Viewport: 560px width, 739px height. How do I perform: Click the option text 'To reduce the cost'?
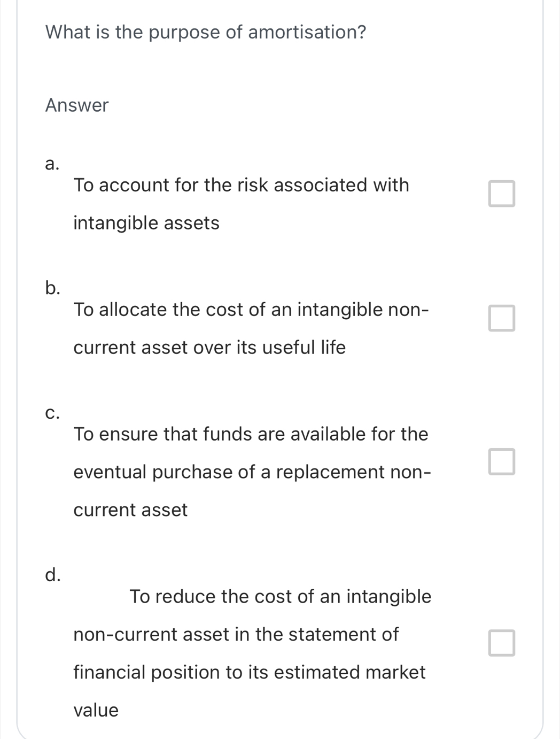click(281, 597)
